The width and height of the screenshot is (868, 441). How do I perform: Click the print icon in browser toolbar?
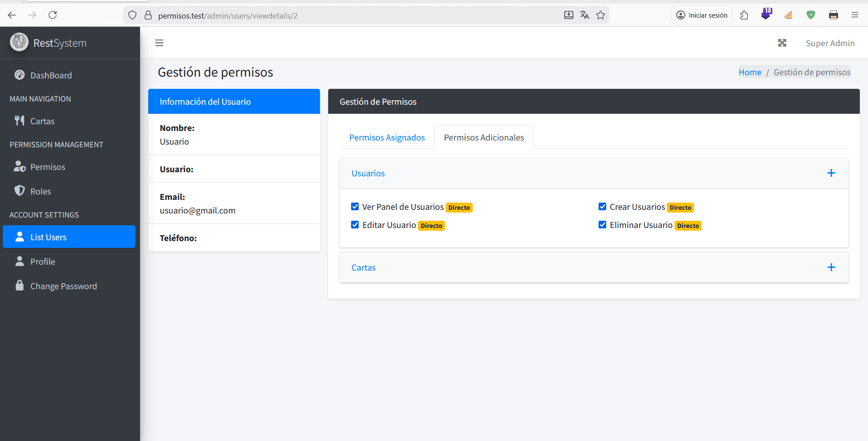point(833,15)
